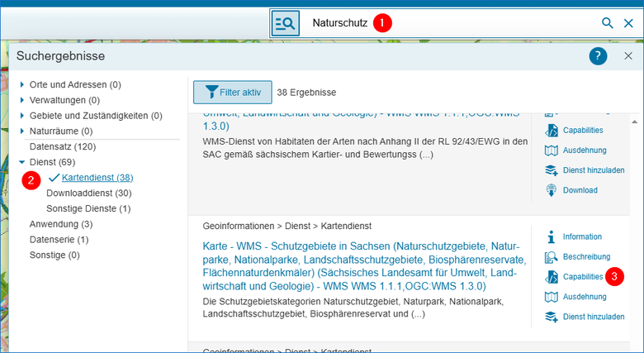Click Download for the Habitate WMS result

click(571, 190)
